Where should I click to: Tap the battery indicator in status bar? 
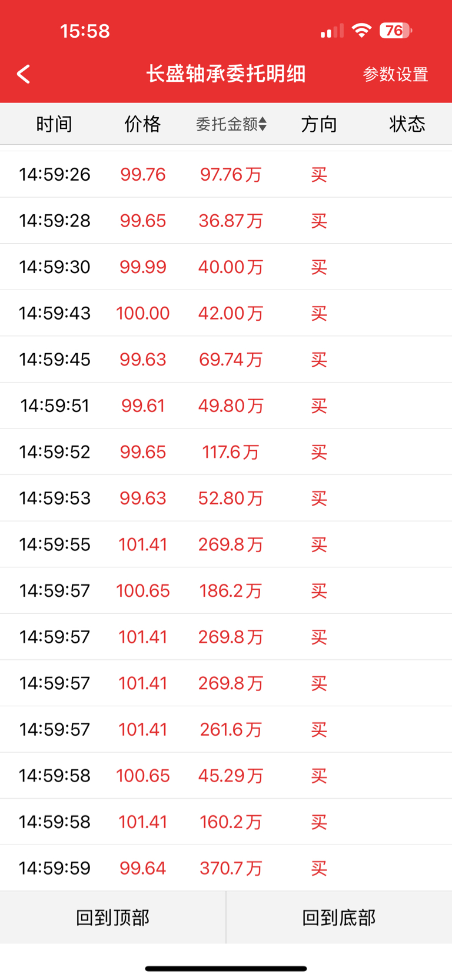pos(395,31)
